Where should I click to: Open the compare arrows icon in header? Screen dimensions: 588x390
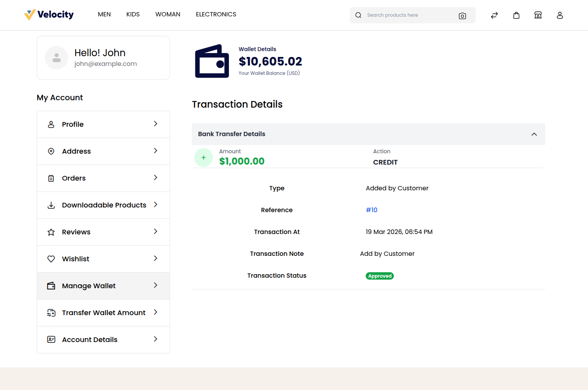click(x=494, y=15)
